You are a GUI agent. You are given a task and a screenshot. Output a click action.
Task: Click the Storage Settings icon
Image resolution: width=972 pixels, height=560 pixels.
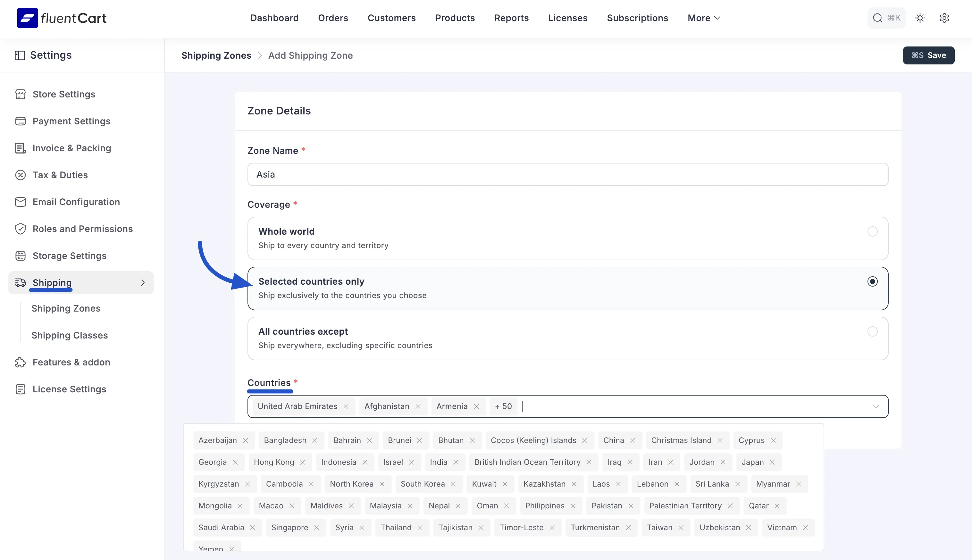click(x=21, y=256)
